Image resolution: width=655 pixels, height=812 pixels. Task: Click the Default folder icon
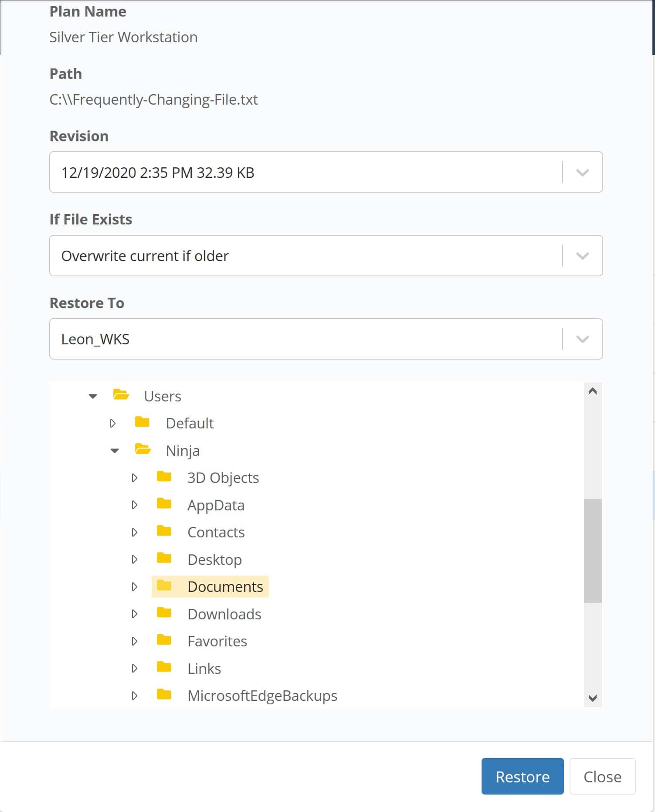[x=142, y=422]
